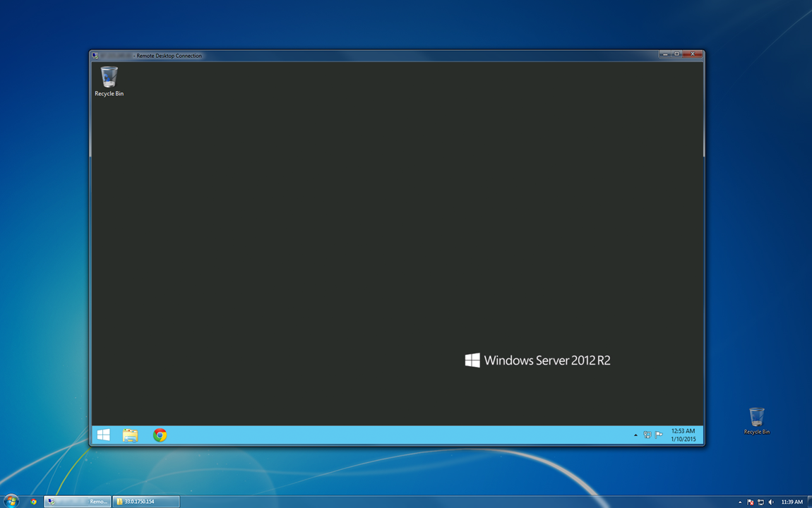Viewport: 812px width, 508px height.
Task: Open File Explorer in the remote session taskbar
Action: [x=131, y=435]
